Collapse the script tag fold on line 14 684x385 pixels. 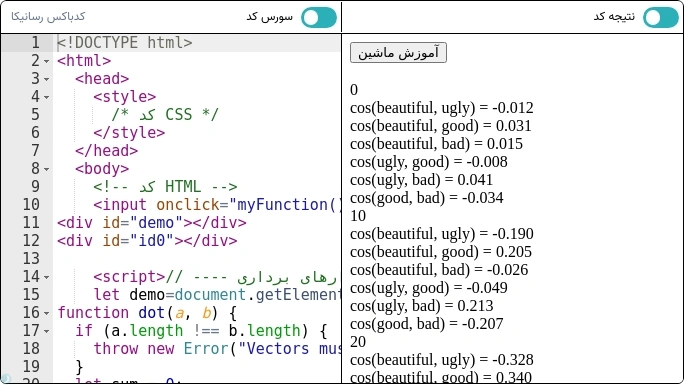[x=47, y=277]
